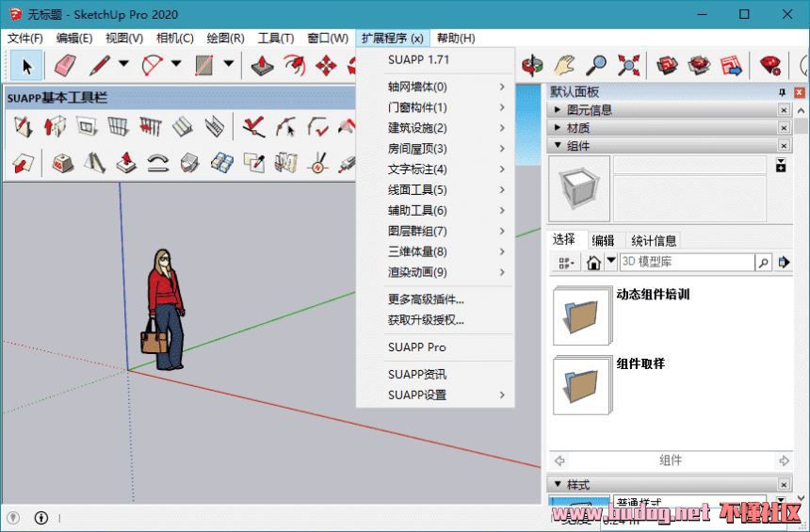Click 更多高级插件... menu entry

pyautogui.click(x=435, y=299)
